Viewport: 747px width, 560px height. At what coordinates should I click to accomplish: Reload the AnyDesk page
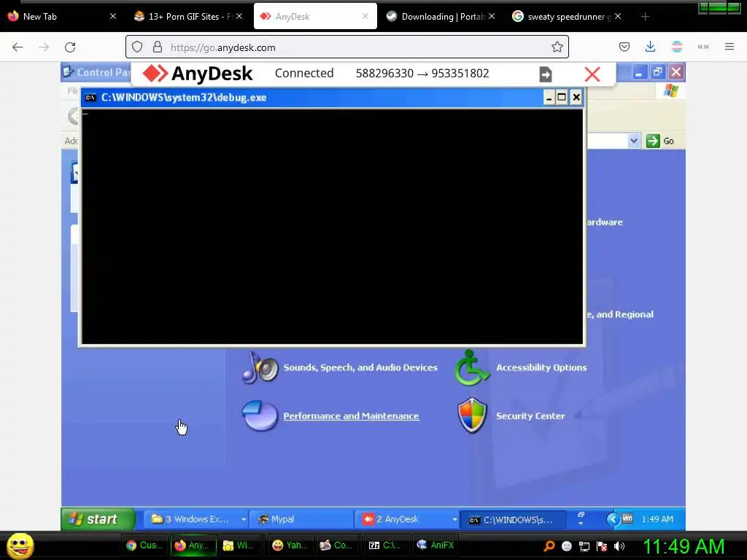(70, 47)
